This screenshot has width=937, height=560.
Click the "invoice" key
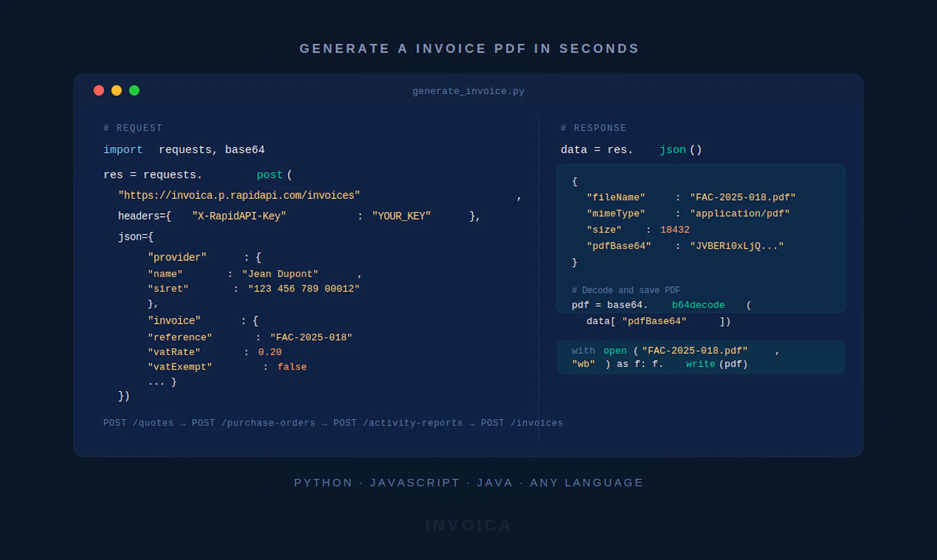point(174,321)
